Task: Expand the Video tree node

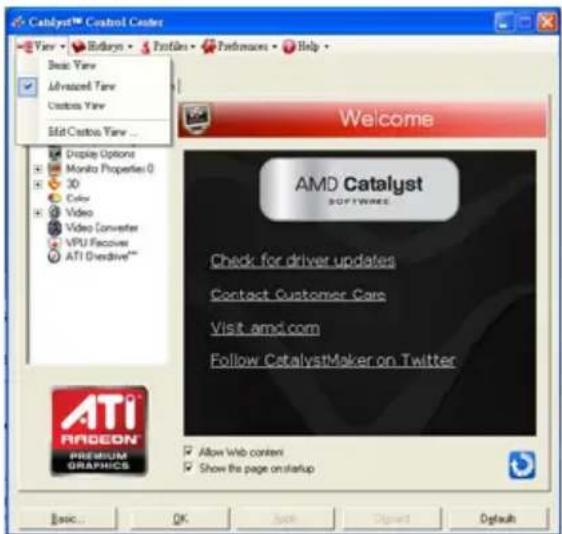Action: pyautogui.click(x=38, y=213)
